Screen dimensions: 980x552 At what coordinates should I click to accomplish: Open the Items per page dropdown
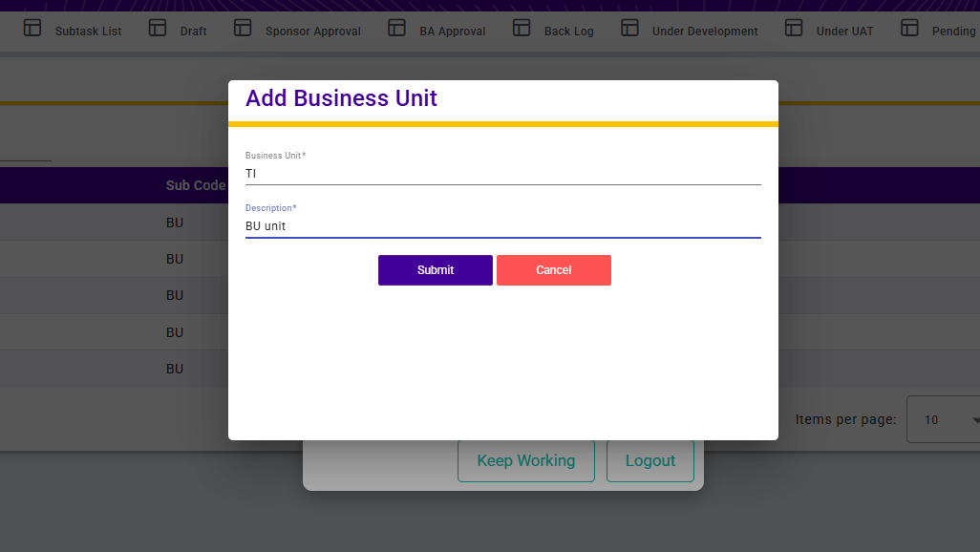click(x=942, y=420)
